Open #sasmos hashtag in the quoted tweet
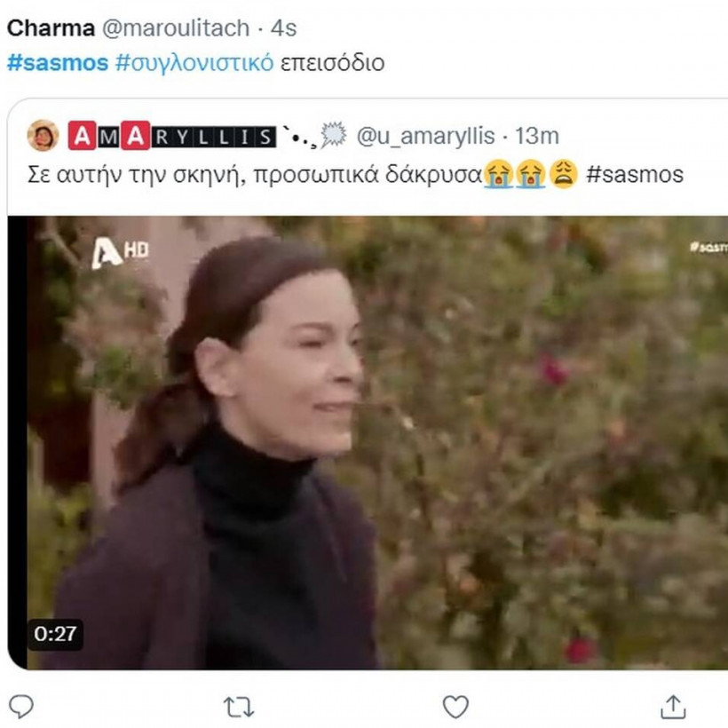 click(x=636, y=173)
